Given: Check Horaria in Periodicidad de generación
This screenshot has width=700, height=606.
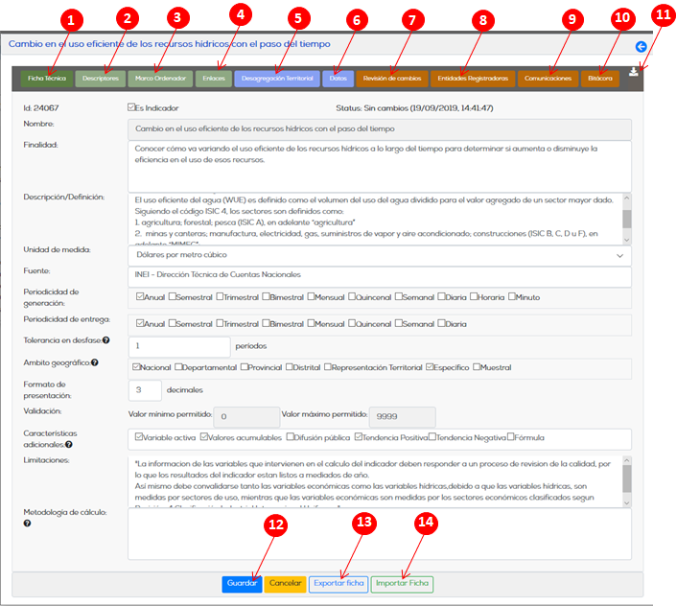Looking at the screenshot, I should [x=474, y=296].
